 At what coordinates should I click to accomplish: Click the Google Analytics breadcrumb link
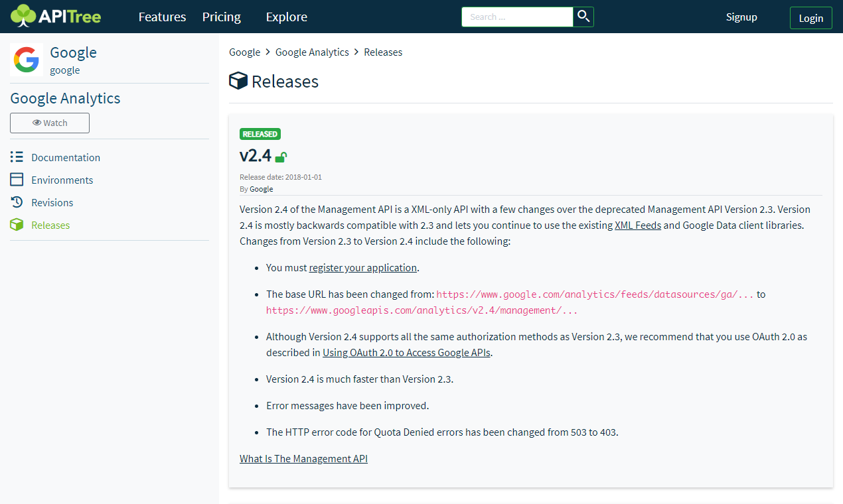coord(312,52)
